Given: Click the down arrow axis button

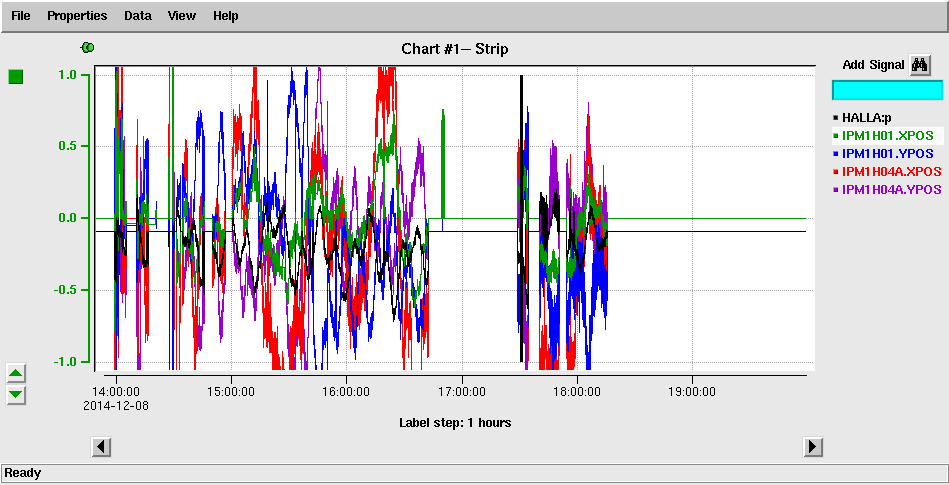Looking at the screenshot, I should point(16,395).
